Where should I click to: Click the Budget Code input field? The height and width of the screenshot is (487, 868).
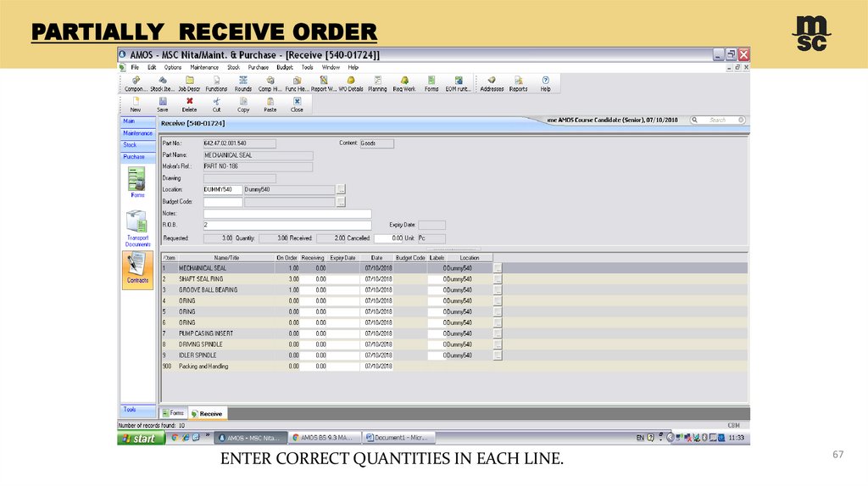point(223,202)
